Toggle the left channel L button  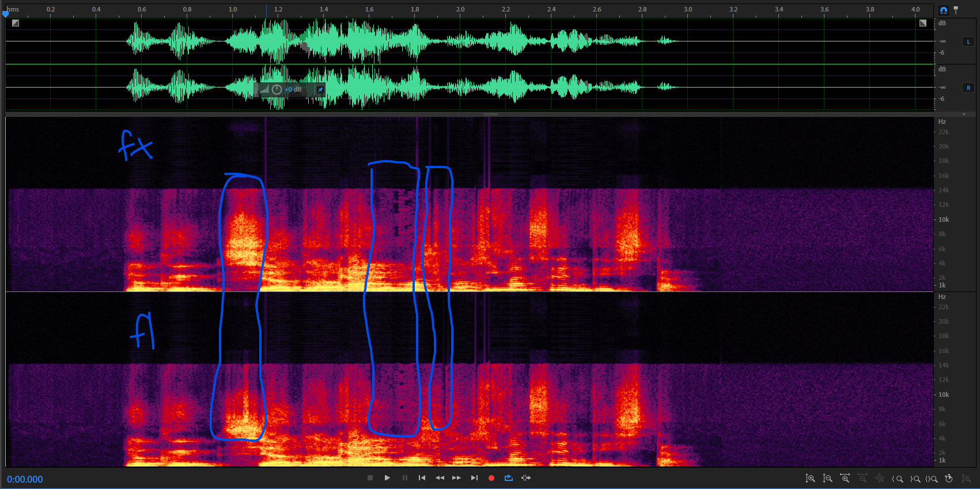point(968,41)
